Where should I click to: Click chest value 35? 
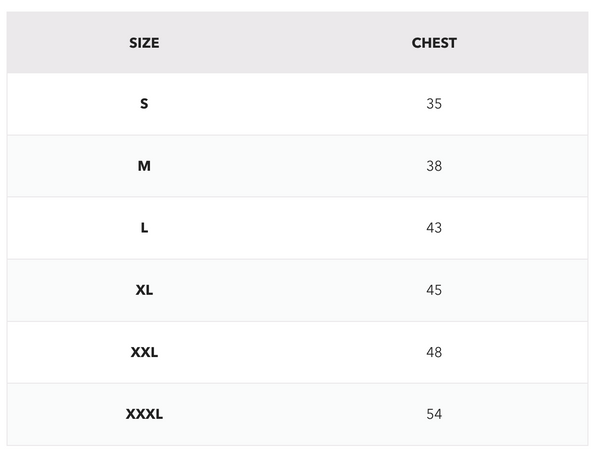[434, 104]
